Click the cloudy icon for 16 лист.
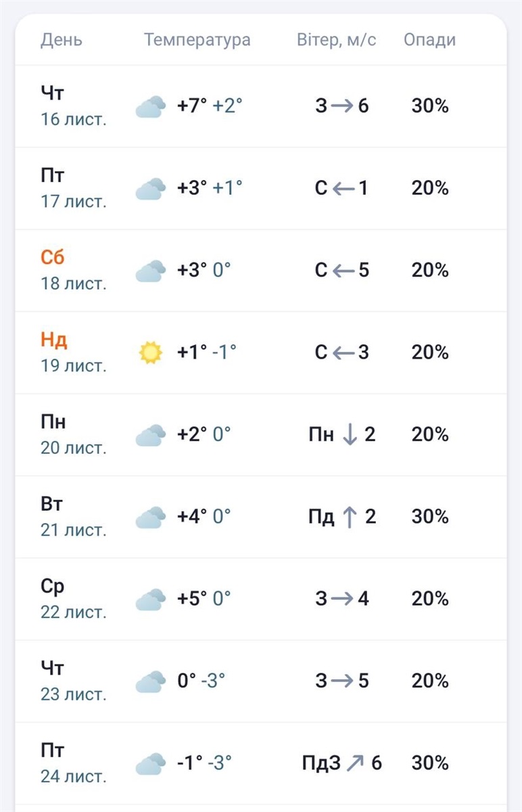Viewport: 522px width, 812px height. coord(151,107)
